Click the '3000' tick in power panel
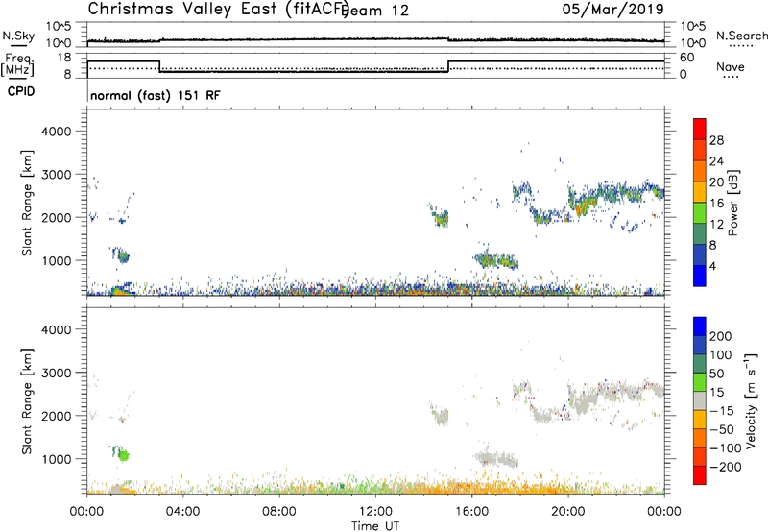This screenshot has height=532, width=768. (56, 175)
